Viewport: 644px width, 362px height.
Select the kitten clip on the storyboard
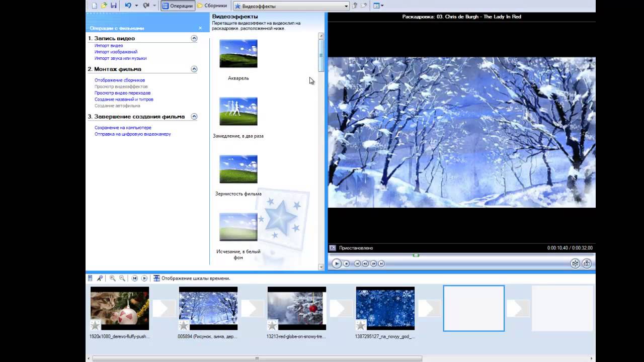pyautogui.click(x=120, y=308)
